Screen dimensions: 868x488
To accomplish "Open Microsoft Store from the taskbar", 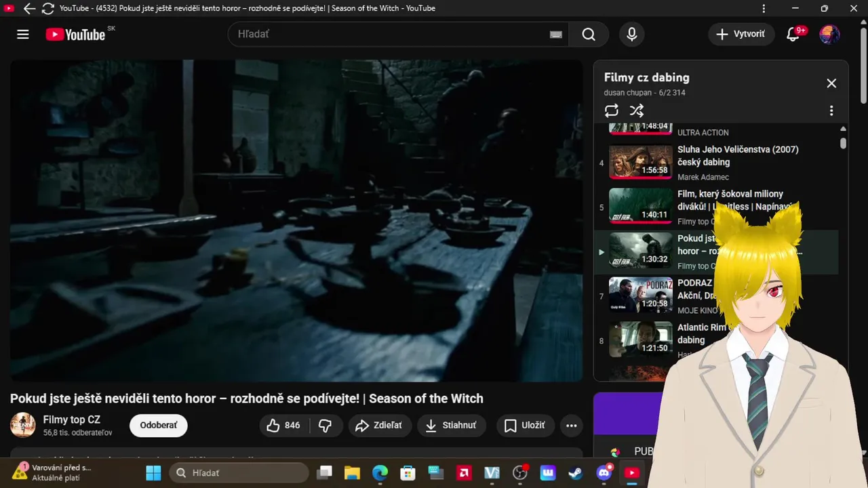I will click(x=408, y=473).
